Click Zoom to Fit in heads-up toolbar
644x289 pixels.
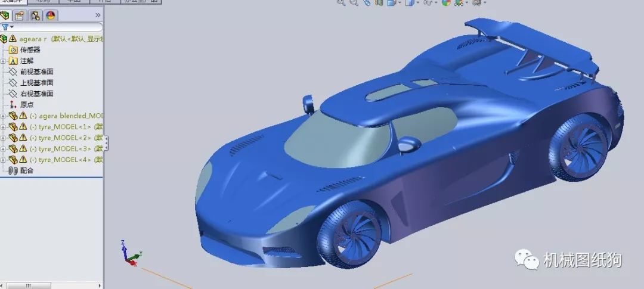pyautogui.click(x=341, y=2)
